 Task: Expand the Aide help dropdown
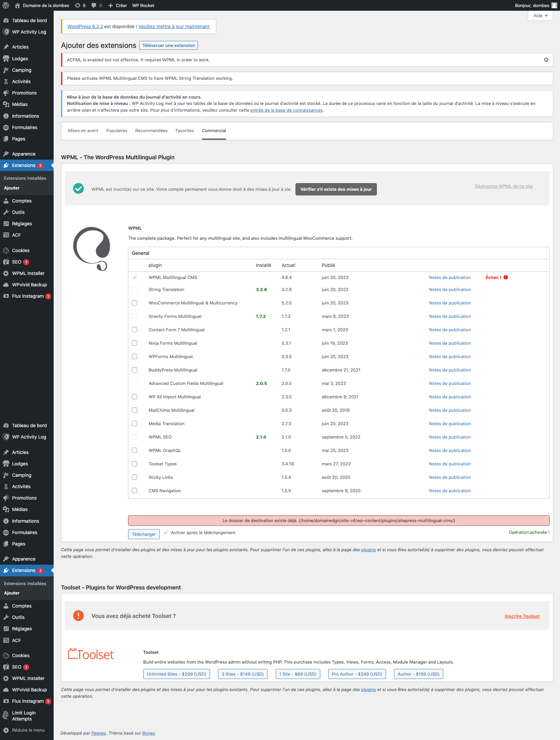(540, 15)
